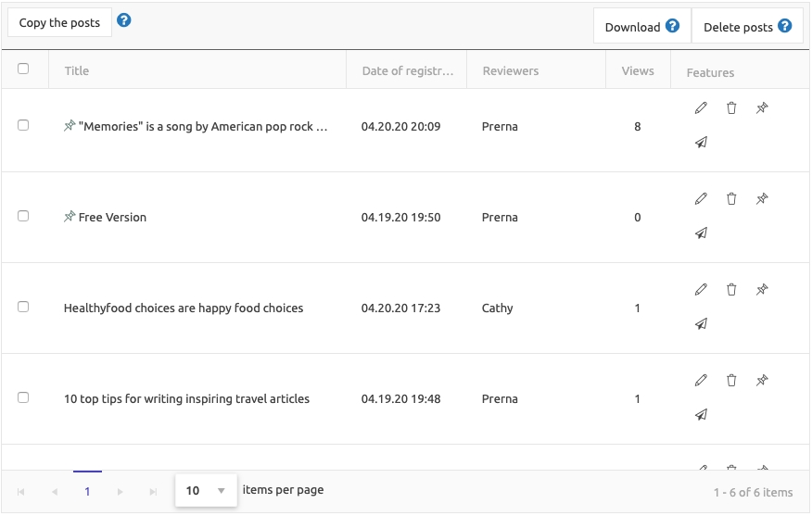The height and width of the screenshot is (516, 812).
Task: Toggle pin icon in Free Version's Features
Action: (x=762, y=199)
